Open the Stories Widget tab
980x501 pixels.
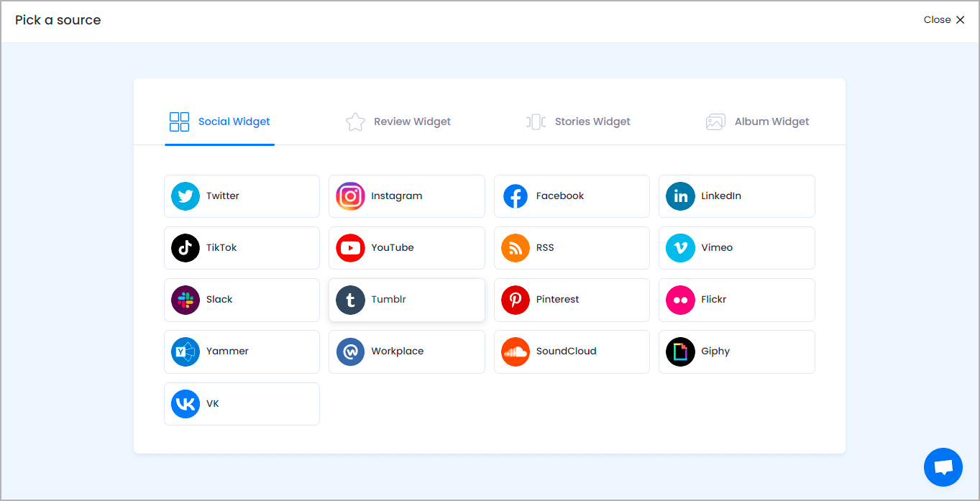click(578, 121)
